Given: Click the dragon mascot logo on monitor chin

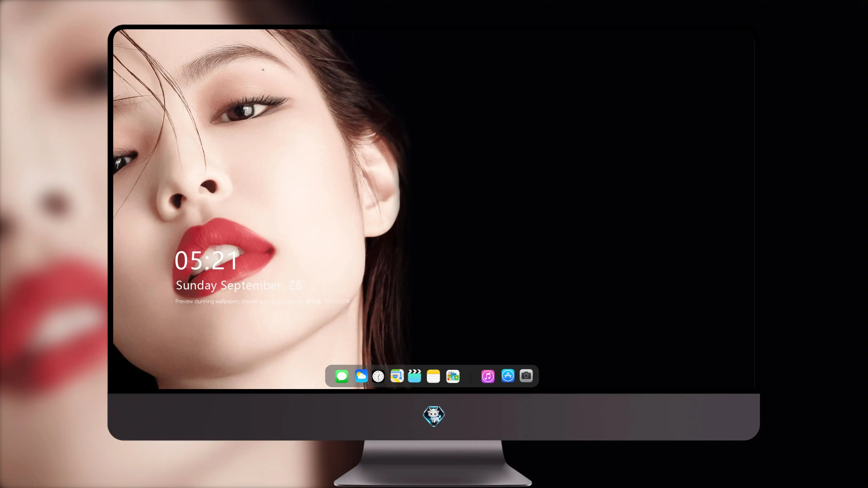Looking at the screenshot, I should tap(434, 416).
